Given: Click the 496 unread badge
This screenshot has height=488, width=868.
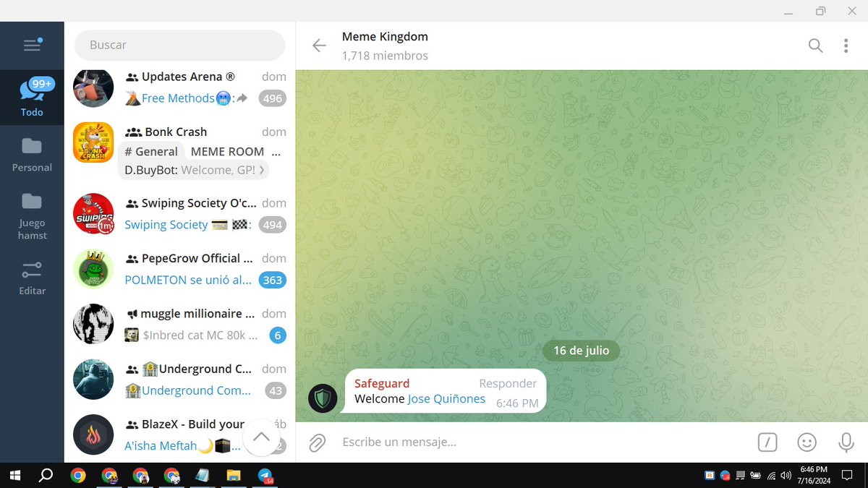Looking at the screenshot, I should (x=272, y=98).
